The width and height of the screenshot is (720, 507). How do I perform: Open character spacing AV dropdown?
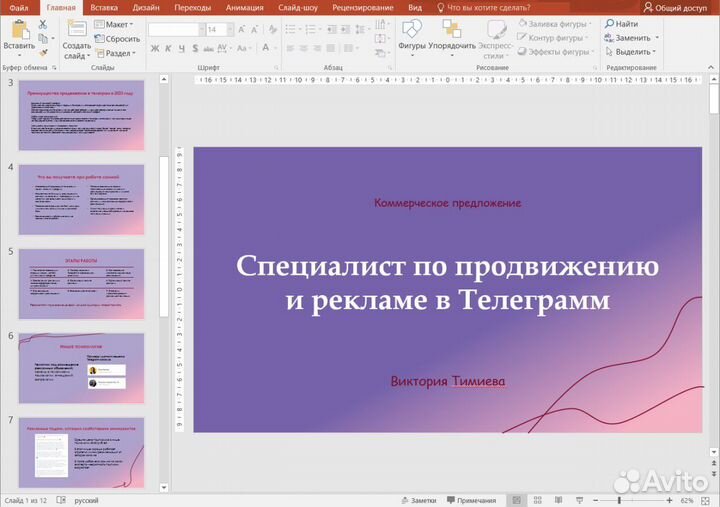pos(224,48)
